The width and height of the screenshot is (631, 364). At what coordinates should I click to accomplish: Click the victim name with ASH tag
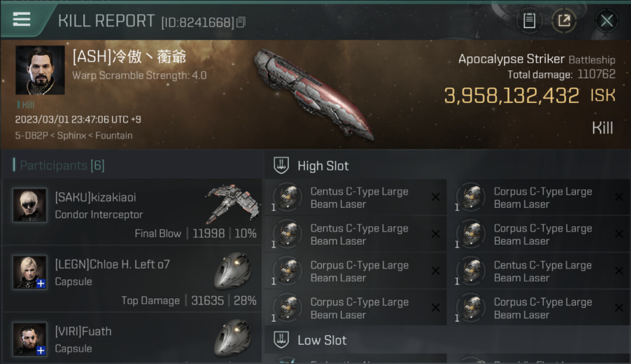coord(130,57)
